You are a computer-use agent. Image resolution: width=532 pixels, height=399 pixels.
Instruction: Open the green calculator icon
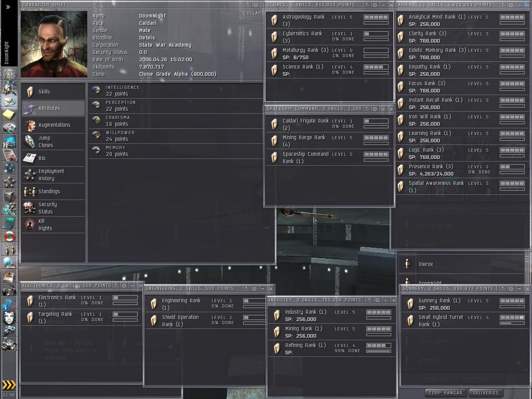[9, 222]
